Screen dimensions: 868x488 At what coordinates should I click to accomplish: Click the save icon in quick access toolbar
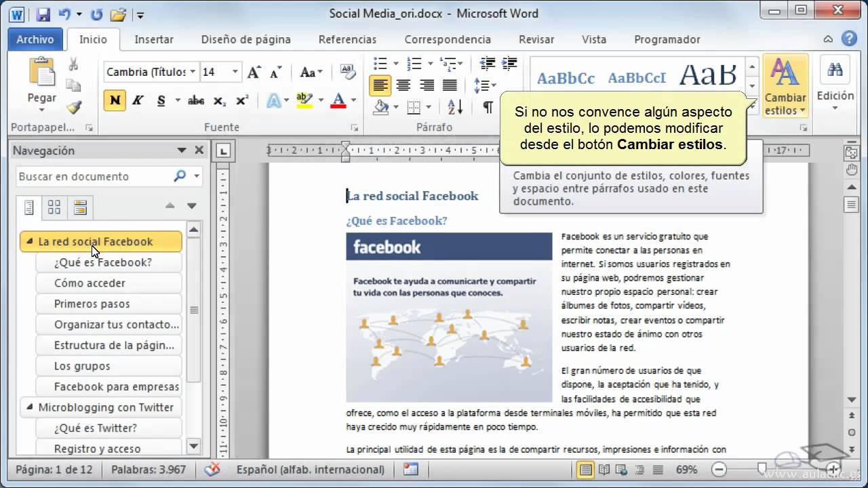[x=43, y=14]
